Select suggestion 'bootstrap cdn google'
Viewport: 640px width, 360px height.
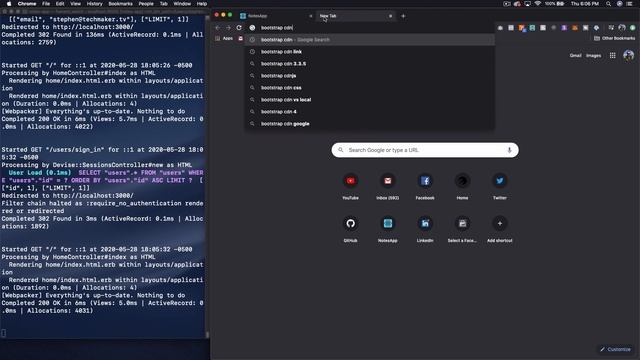click(370, 124)
